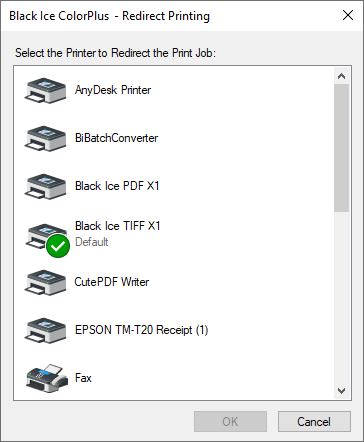Click the BiBatchConverter list entry text
The height and width of the screenshot is (442, 364).
click(x=116, y=138)
